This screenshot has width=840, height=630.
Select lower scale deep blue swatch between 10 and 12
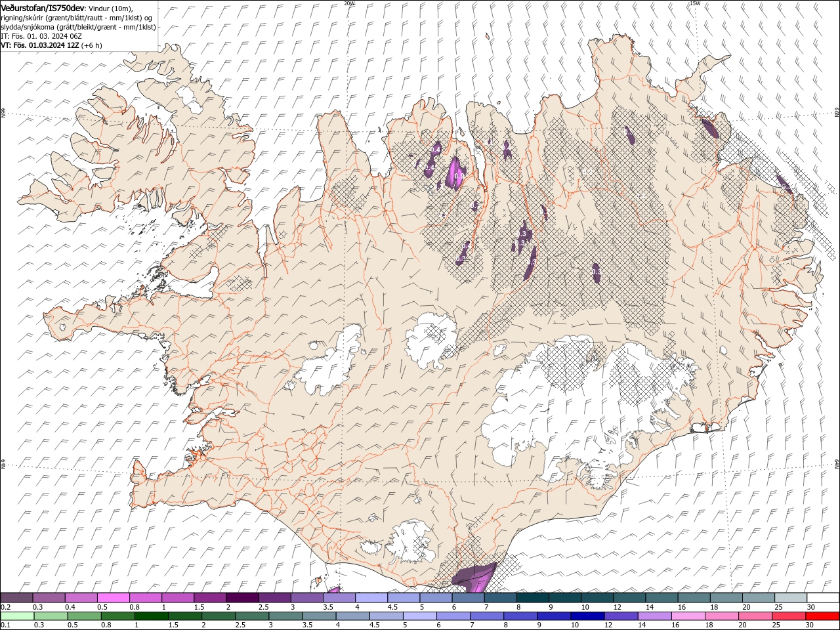587,616
